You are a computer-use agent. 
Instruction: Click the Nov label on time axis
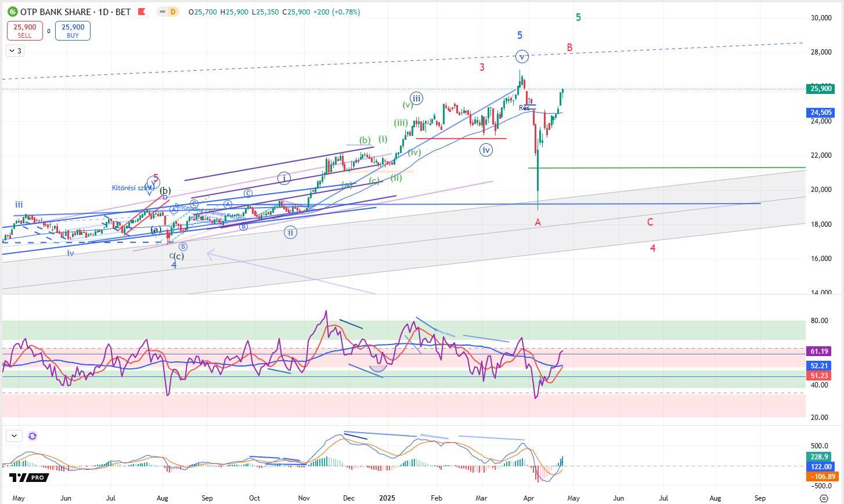click(304, 498)
